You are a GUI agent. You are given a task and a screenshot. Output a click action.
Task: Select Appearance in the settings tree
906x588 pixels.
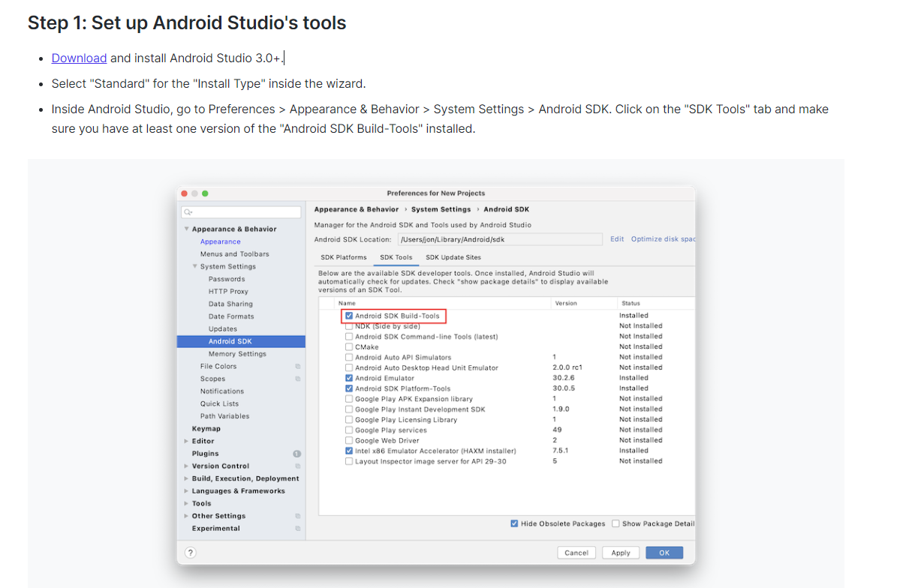(x=221, y=241)
